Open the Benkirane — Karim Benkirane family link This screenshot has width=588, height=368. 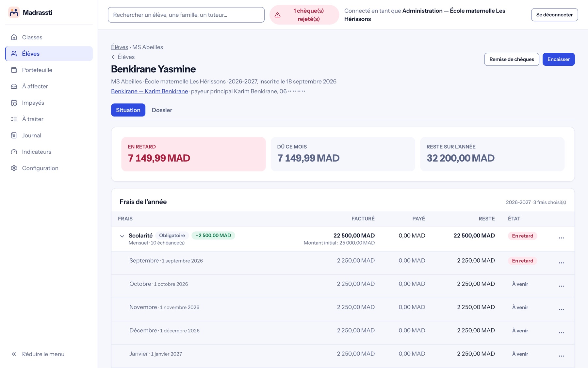click(150, 91)
